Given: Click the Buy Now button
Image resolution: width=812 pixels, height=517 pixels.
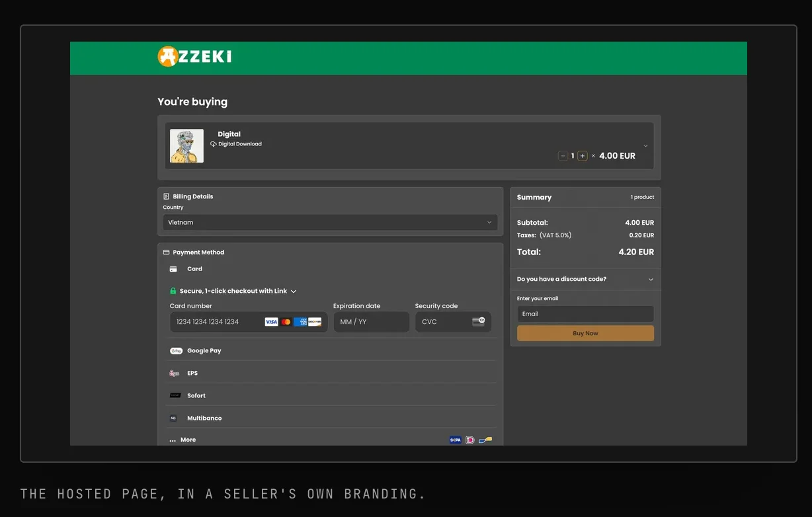Looking at the screenshot, I should (585, 333).
